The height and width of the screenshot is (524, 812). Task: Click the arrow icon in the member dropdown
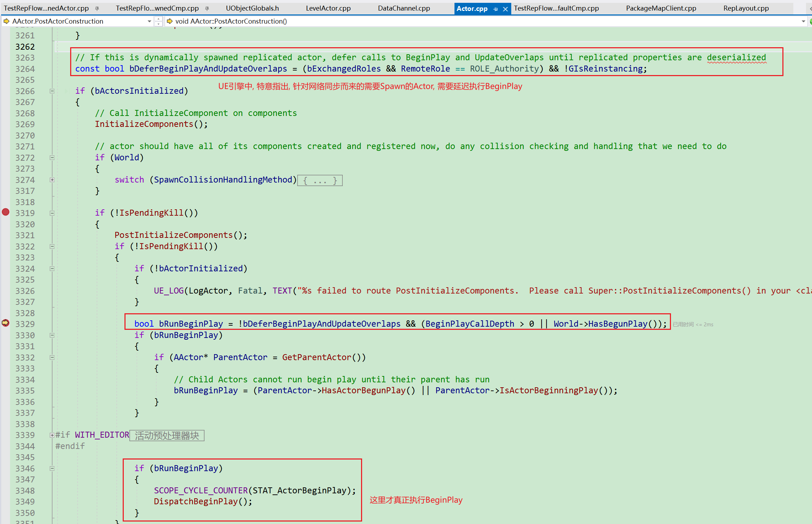click(170, 21)
